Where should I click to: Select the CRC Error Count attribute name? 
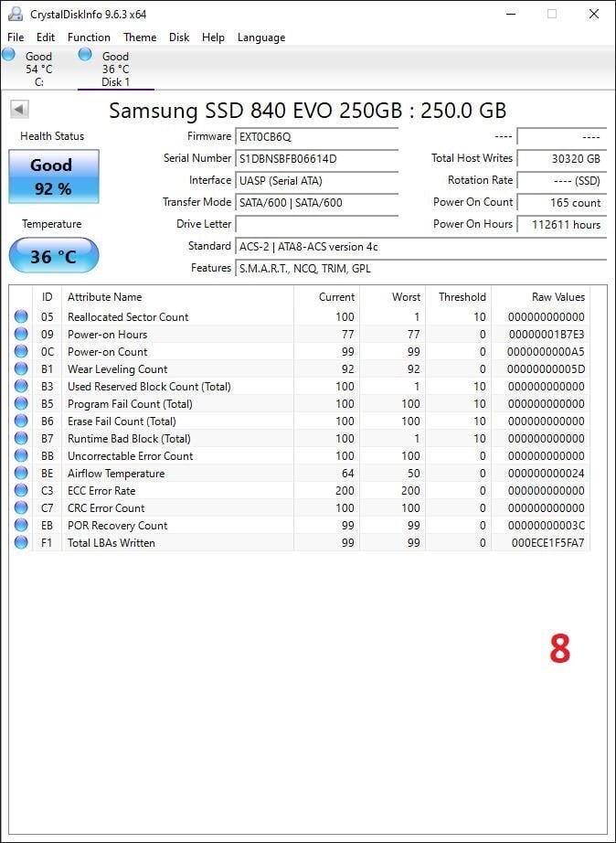tap(106, 508)
